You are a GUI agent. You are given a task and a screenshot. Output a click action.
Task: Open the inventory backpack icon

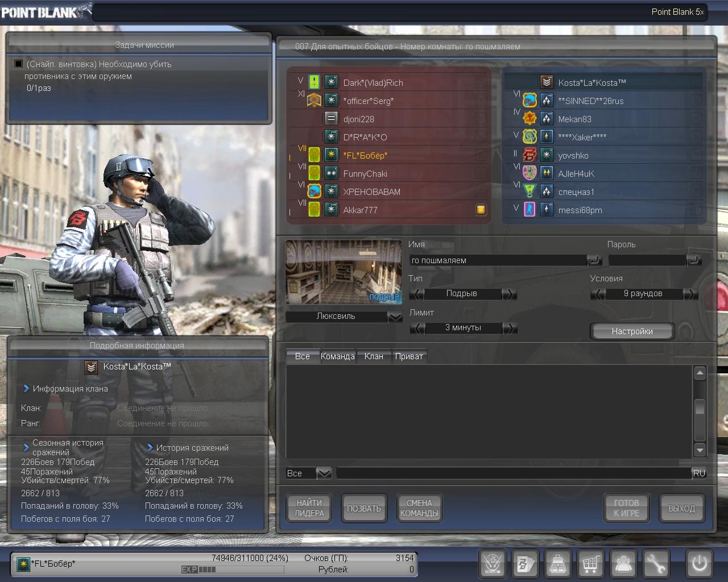(557, 564)
